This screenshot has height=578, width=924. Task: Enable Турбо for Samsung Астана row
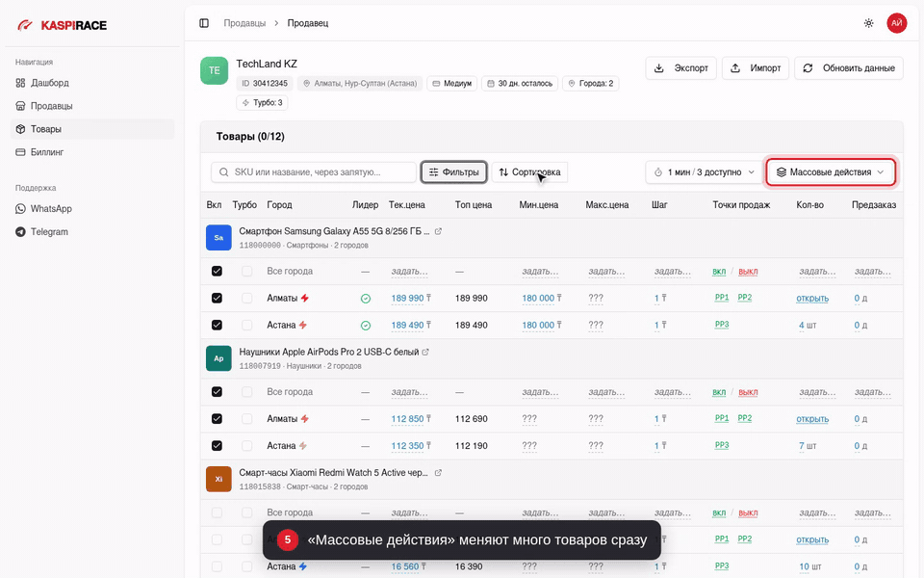(x=247, y=325)
